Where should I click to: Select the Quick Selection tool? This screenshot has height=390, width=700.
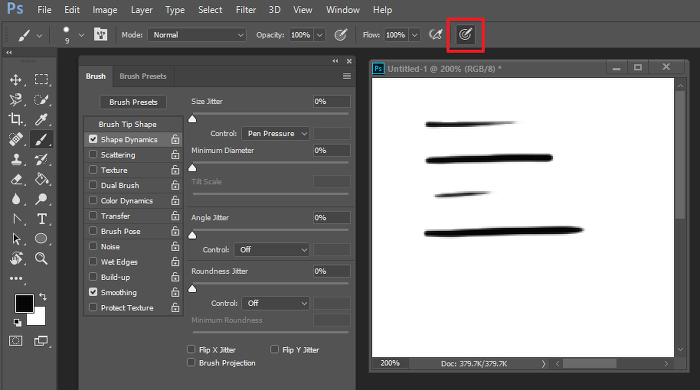click(x=41, y=100)
